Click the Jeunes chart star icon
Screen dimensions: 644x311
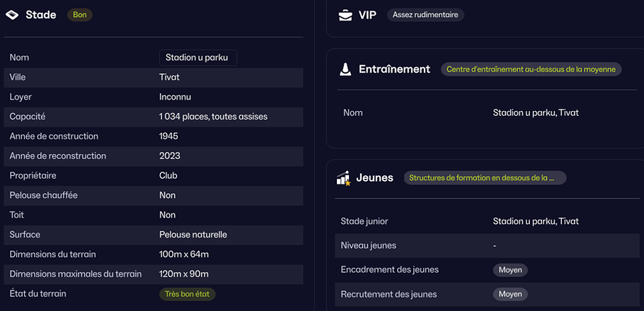click(x=344, y=178)
